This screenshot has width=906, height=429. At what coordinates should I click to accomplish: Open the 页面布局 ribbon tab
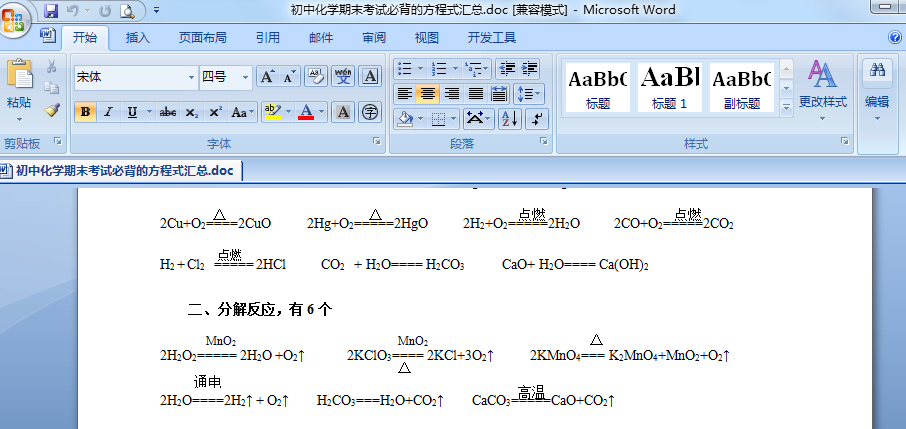pos(202,38)
